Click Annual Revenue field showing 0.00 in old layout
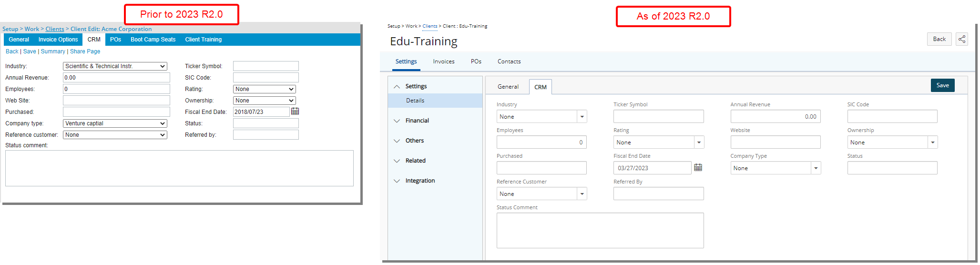 coord(116,78)
